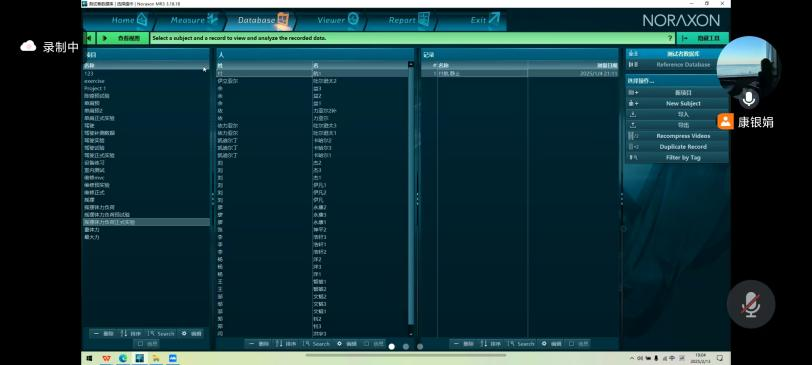Toggle the checkbox below the projects list

[x=140, y=343]
